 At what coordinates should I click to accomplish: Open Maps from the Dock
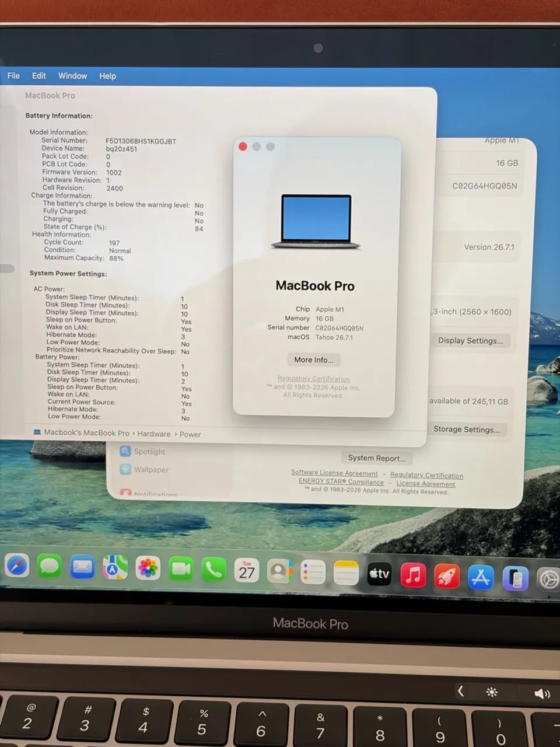(116, 567)
